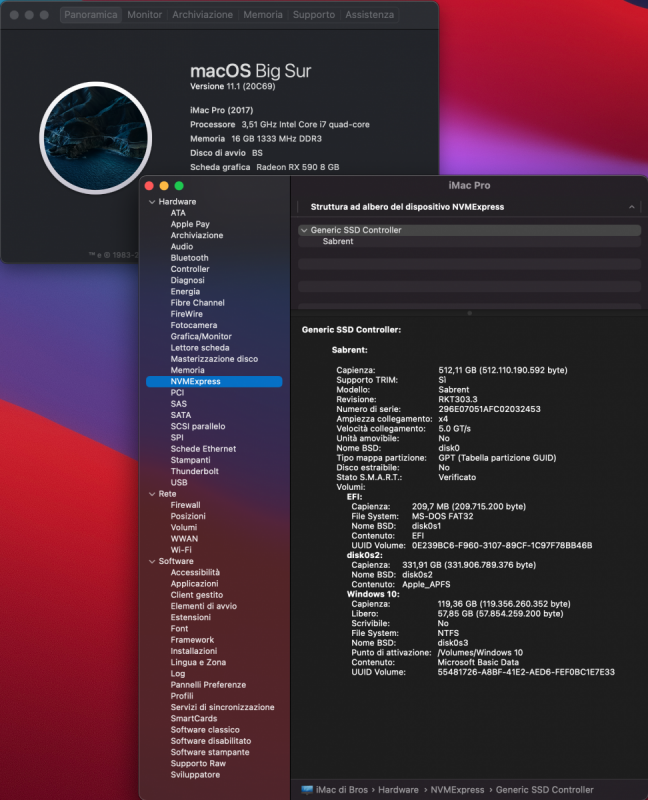Open SATA hardware info

click(x=181, y=415)
